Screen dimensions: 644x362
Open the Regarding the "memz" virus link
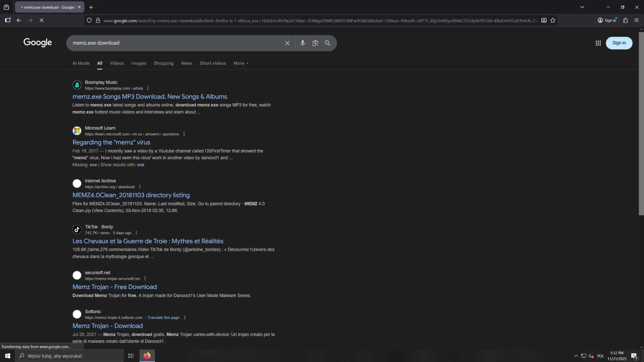coord(111,142)
